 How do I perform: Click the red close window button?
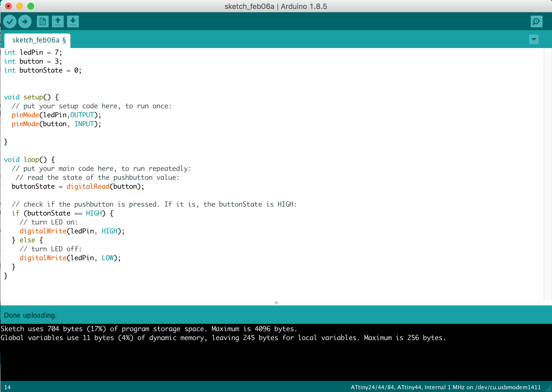(8, 6)
